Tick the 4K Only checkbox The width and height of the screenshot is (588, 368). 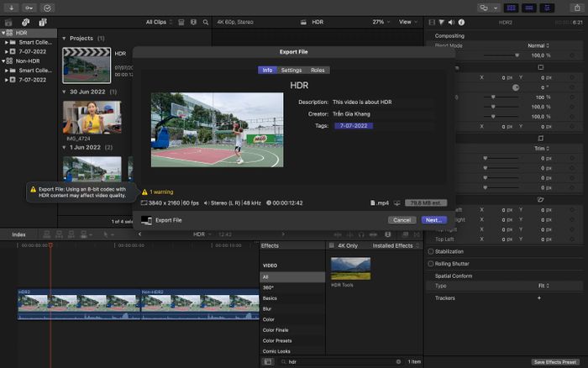point(332,245)
